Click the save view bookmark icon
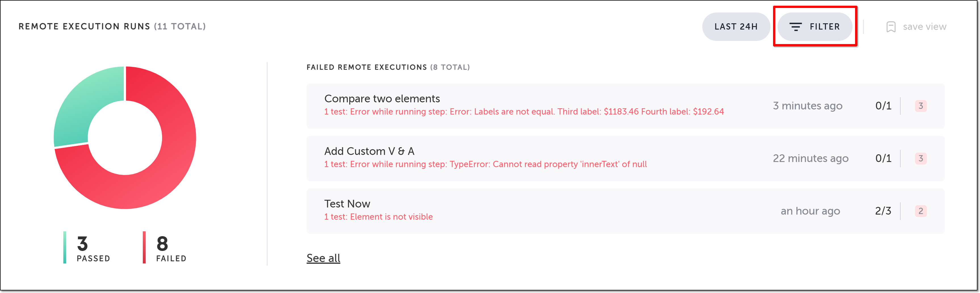Viewport: 980px width, 293px height. [891, 27]
